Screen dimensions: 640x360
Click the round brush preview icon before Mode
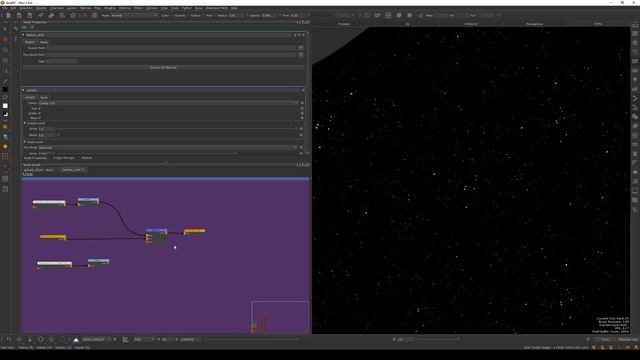[x=95, y=16]
